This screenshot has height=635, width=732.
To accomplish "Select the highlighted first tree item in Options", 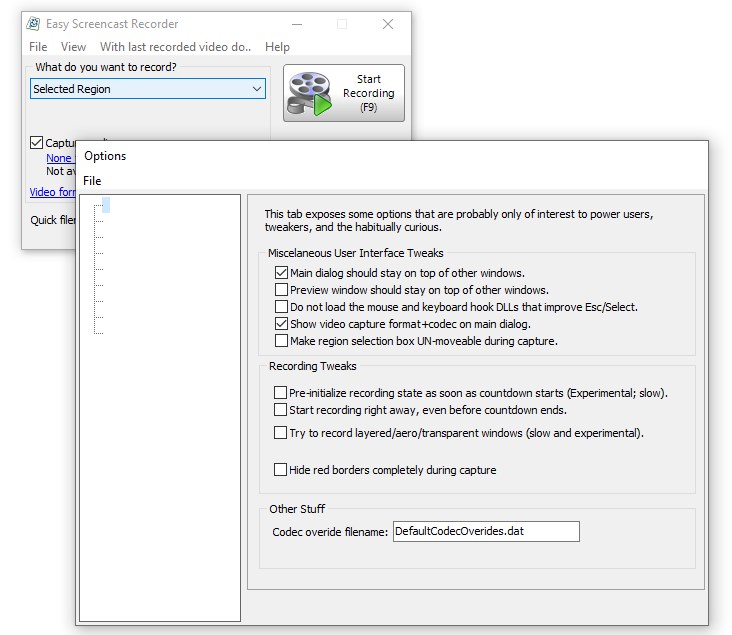I will pyautogui.click(x=106, y=205).
